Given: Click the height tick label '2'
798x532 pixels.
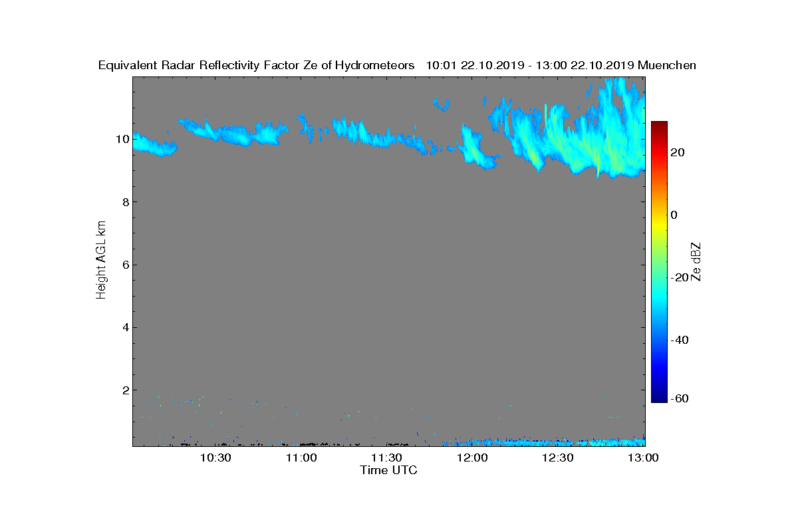Looking at the screenshot, I should click(x=125, y=390).
